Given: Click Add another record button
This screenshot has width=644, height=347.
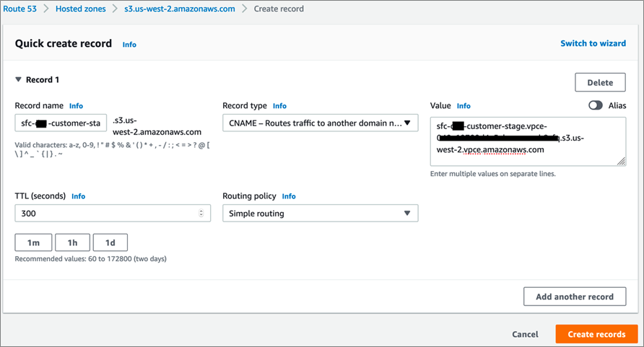Looking at the screenshot, I should (x=575, y=297).
